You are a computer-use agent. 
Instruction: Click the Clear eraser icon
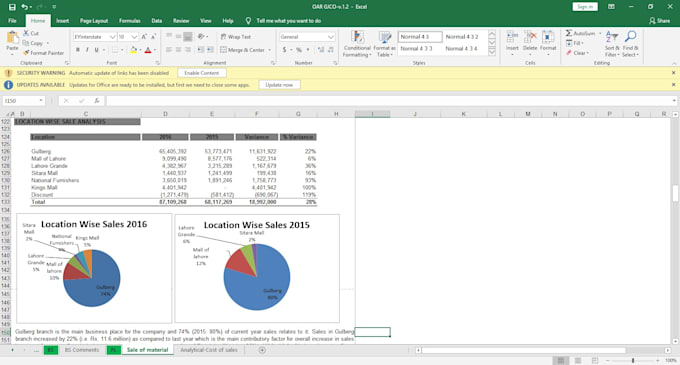(569, 53)
